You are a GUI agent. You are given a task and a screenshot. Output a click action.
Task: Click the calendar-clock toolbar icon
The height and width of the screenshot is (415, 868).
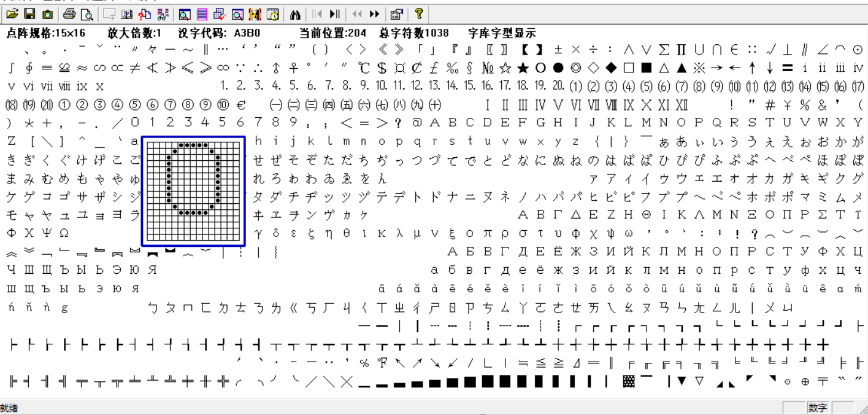point(274,10)
